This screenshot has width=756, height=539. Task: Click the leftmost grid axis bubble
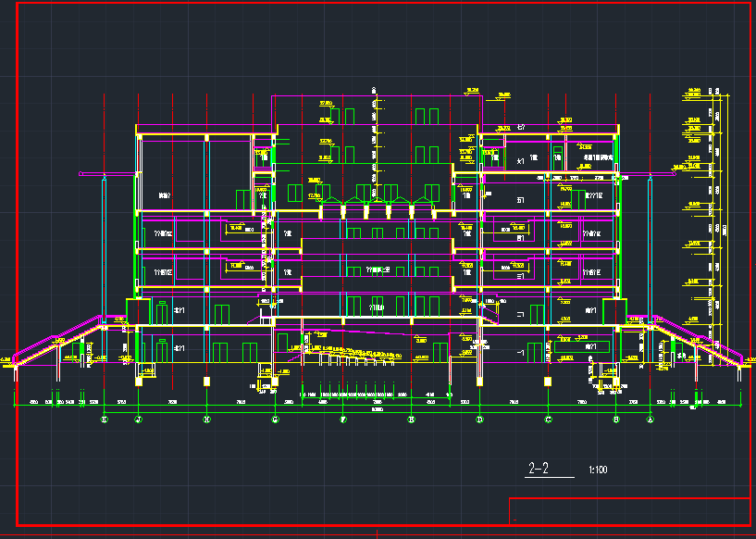[105, 420]
